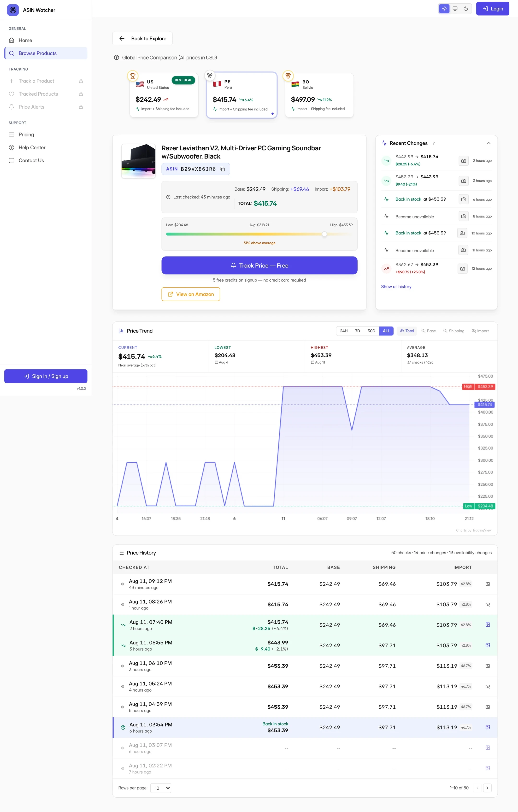This screenshot has height=812, width=518.
Task: Select the Bolivia price card
Action: pyautogui.click(x=319, y=95)
